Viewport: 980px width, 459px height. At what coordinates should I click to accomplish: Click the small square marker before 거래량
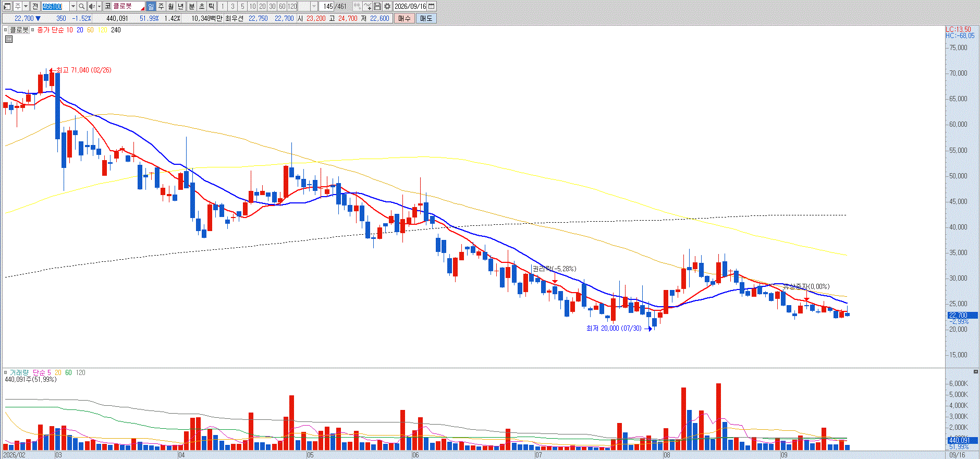6,372
